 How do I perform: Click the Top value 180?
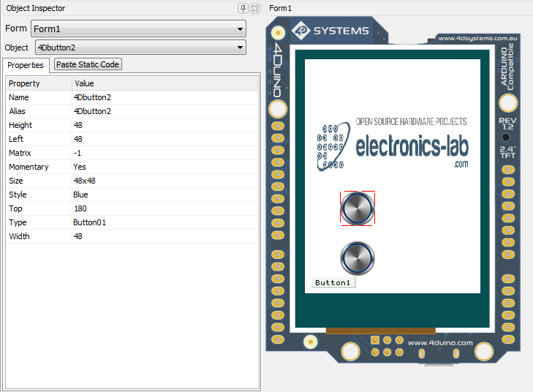[x=80, y=208]
